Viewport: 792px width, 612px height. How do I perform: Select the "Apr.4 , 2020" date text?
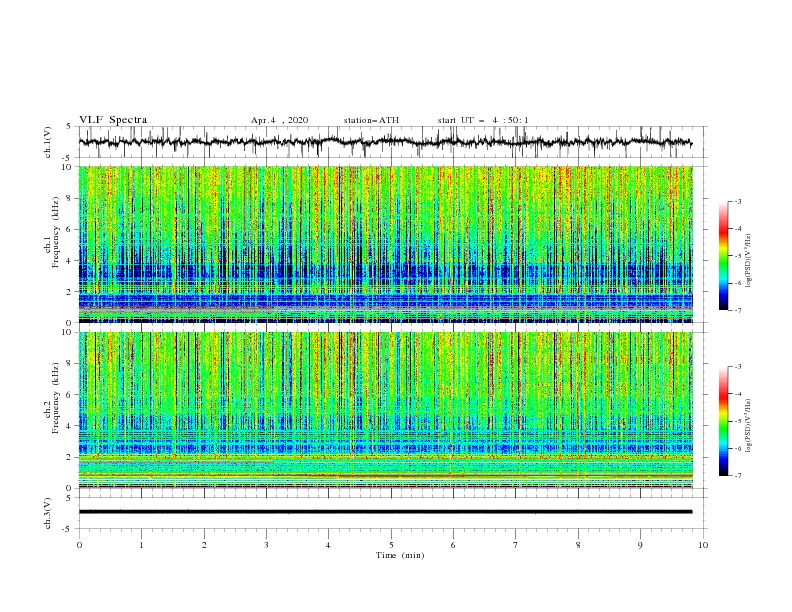pyautogui.click(x=279, y=120)
